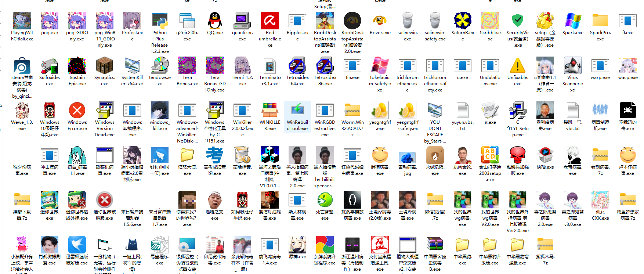Click the Spark.exe Windows flag icon
The image size is (644, 274).
tap(573, 21)
